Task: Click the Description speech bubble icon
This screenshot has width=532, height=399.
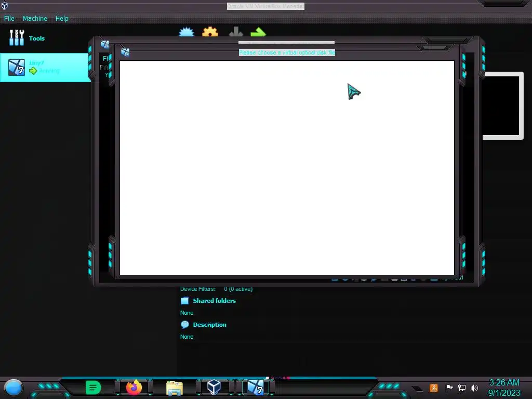Action: coord(184,325)
